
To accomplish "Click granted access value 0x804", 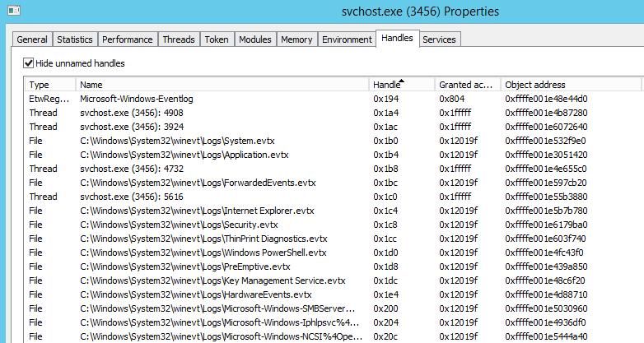I will click(452, 99).
